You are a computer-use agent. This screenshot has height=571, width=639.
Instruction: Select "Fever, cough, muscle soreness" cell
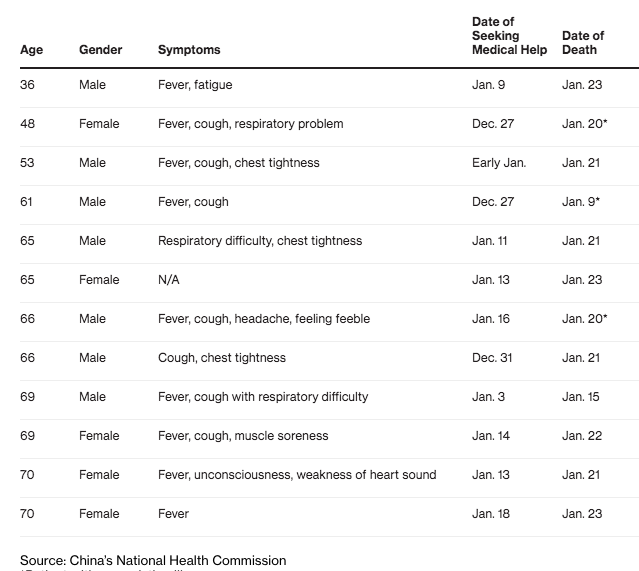[243, 436]
